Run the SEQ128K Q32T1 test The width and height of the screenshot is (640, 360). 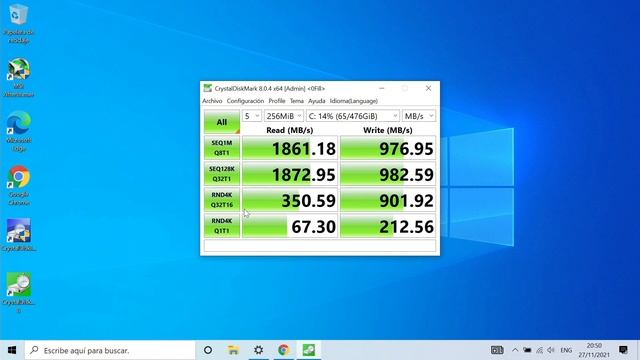222,174
